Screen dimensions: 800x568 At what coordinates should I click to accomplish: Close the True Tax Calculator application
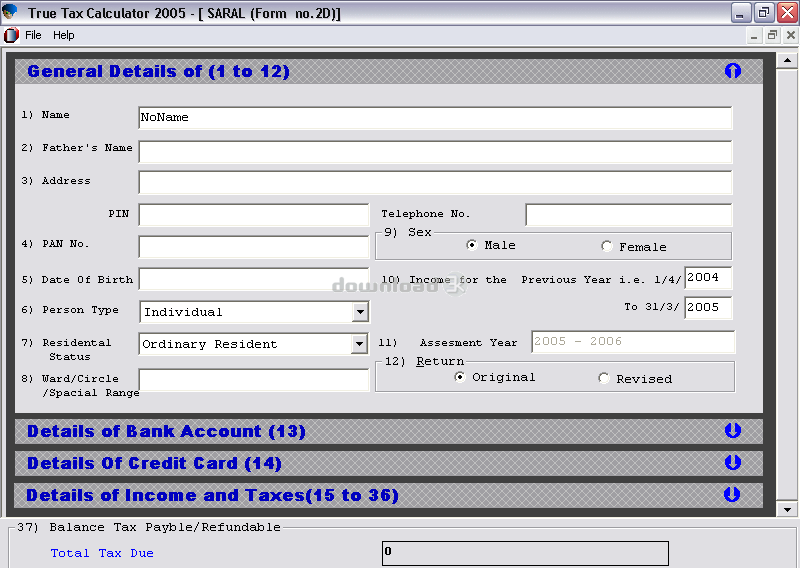[x=787, y=12]
